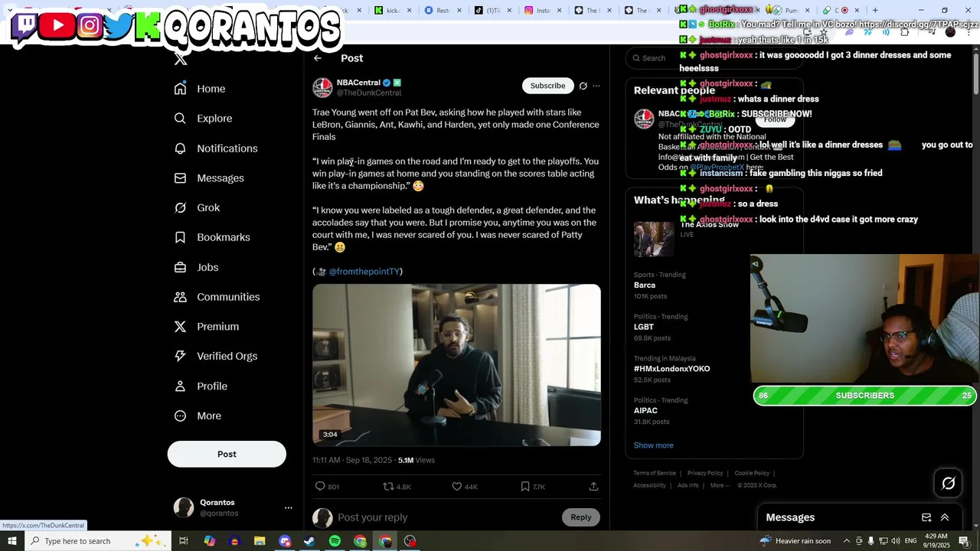The height and width of the screenshot is (551, 980).
Task: Open the Windows Start menu
Action: [x=11, y=541]
